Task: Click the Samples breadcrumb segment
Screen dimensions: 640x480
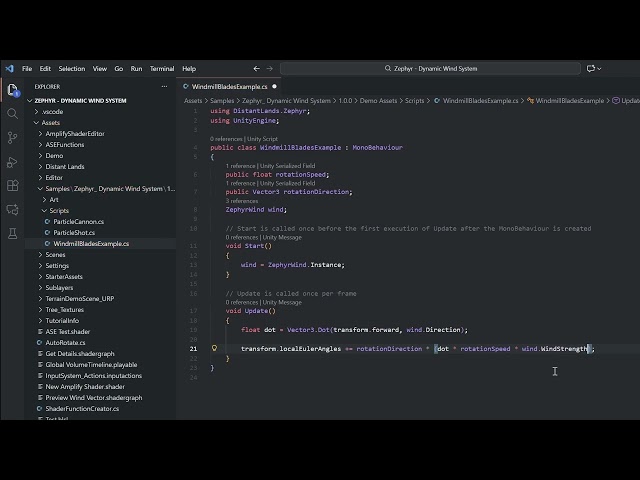Action: point(222,101)
